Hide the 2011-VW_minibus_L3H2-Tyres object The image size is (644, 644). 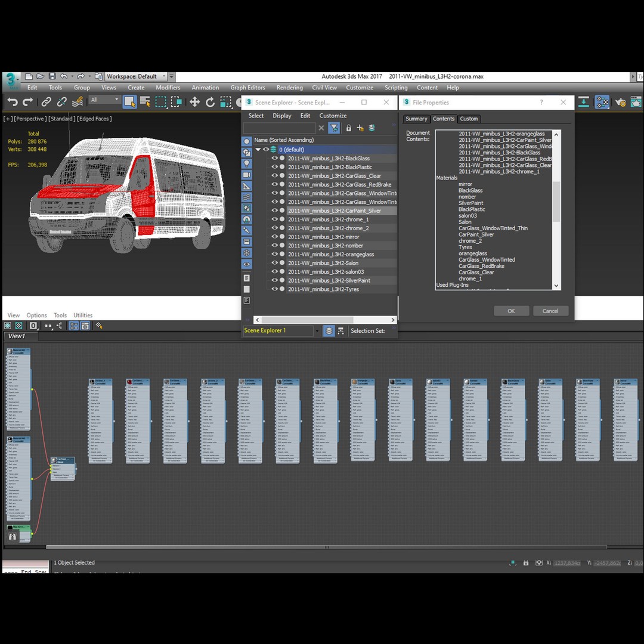point(274,289)
